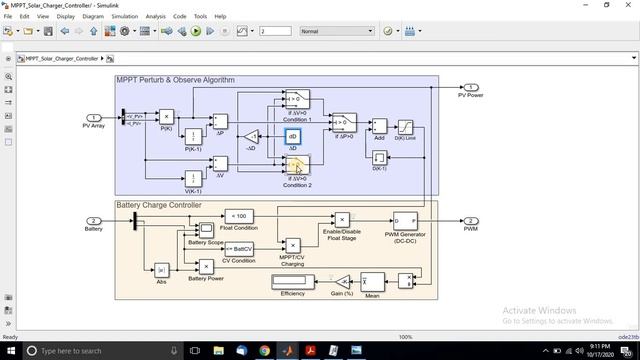
Task: Open the Model Explorer dropdown arrow
Action: tap(155, 31)
